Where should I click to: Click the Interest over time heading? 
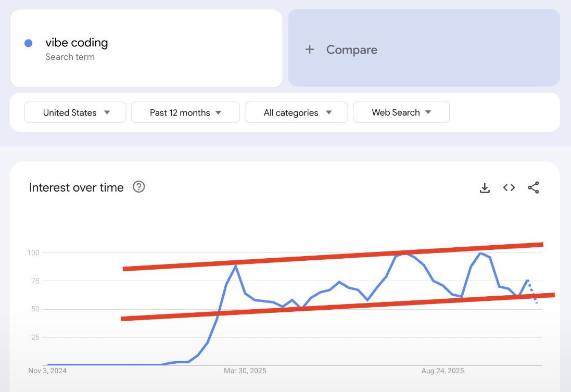click(x=77, y=187)
